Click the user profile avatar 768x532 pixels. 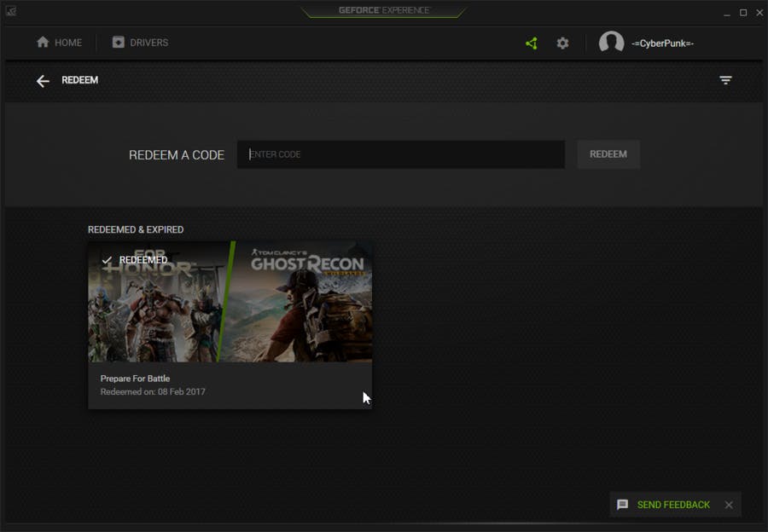coord(611,43)
